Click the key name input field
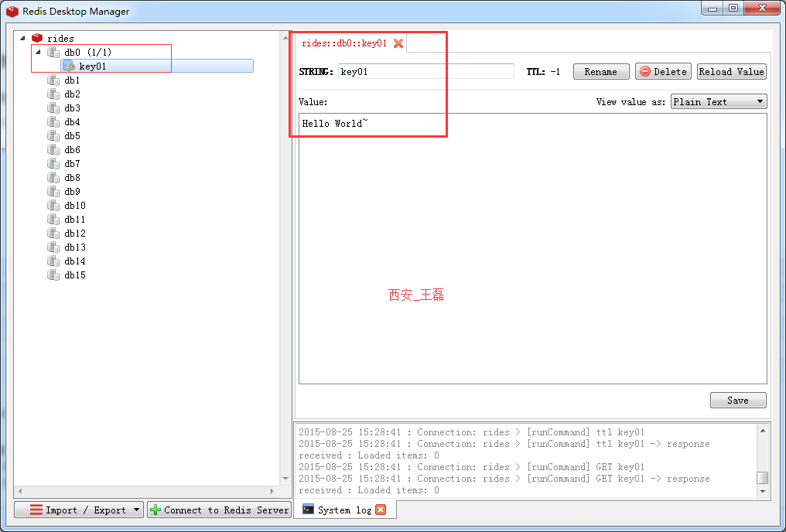This screenshot has width=786, height=532. coord(426,72)
